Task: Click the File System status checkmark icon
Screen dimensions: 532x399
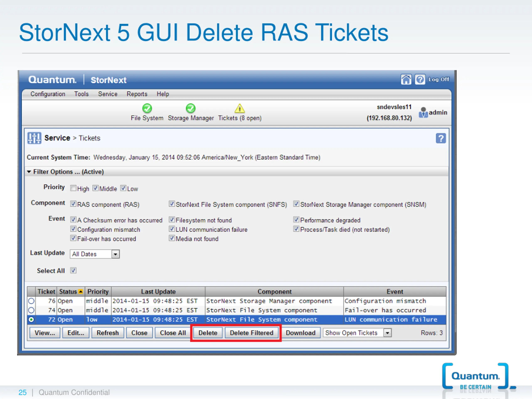Action: tap(147, 108)
